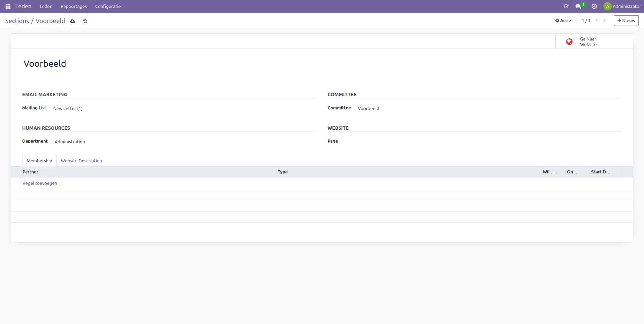Expand the Configuratie menu
The width and height of the screenshot is (644, 324).
(x=108, y=6)
